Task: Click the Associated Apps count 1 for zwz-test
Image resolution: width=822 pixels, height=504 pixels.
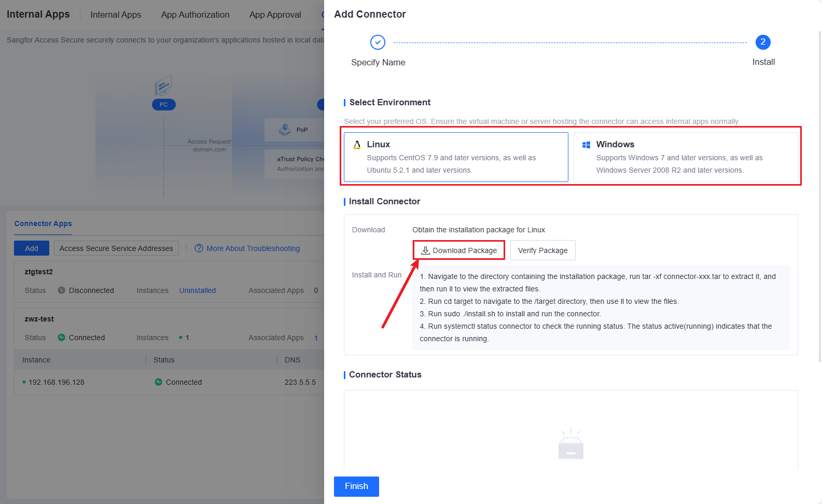Action: 316,338
